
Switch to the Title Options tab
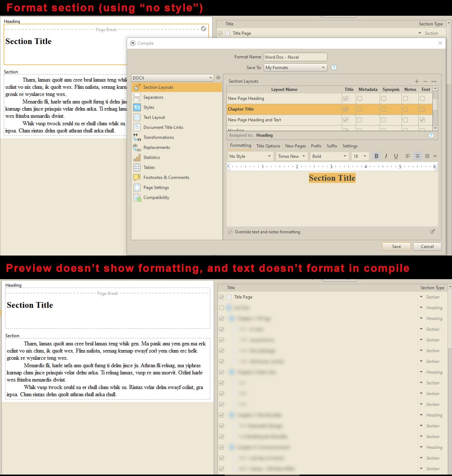coord(268,146)
